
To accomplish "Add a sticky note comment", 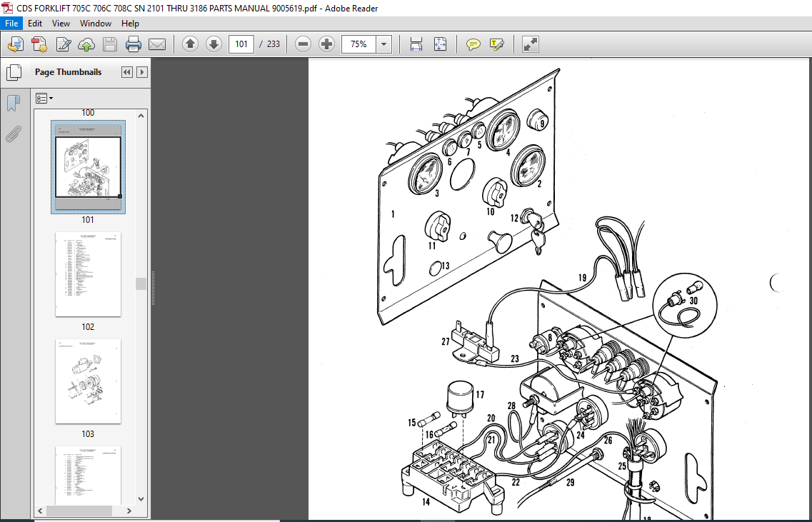I will coord(473,44).
